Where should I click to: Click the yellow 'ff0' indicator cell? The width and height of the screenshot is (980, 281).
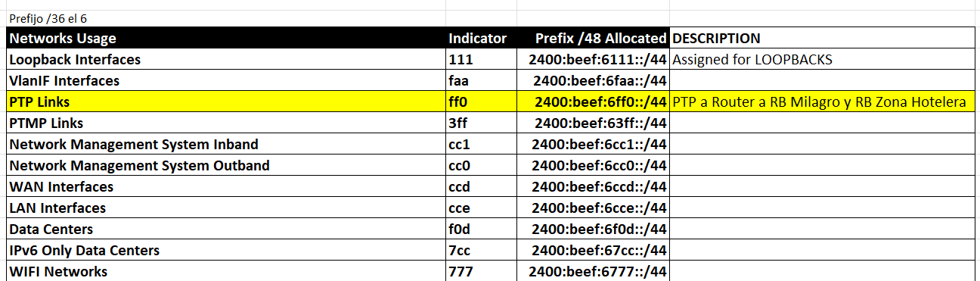[481, 101]
